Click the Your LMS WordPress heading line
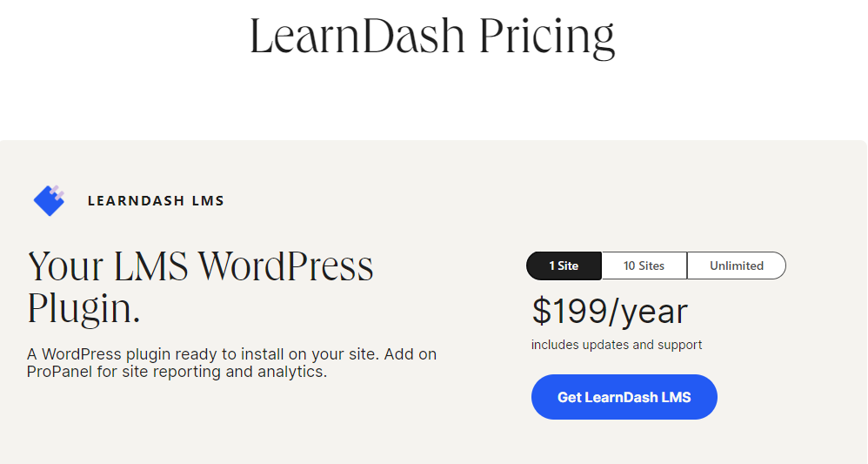The height and width of the screenshot is (464, 868). point(200,266)
